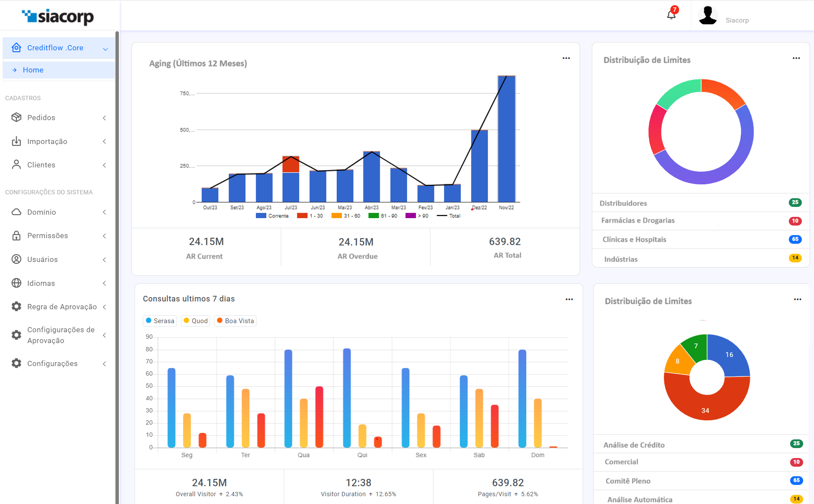Image resolution: width=814 pixels, height=504 pixels.
Task: Click the Home arrow icon
Action: pos(14,70)
